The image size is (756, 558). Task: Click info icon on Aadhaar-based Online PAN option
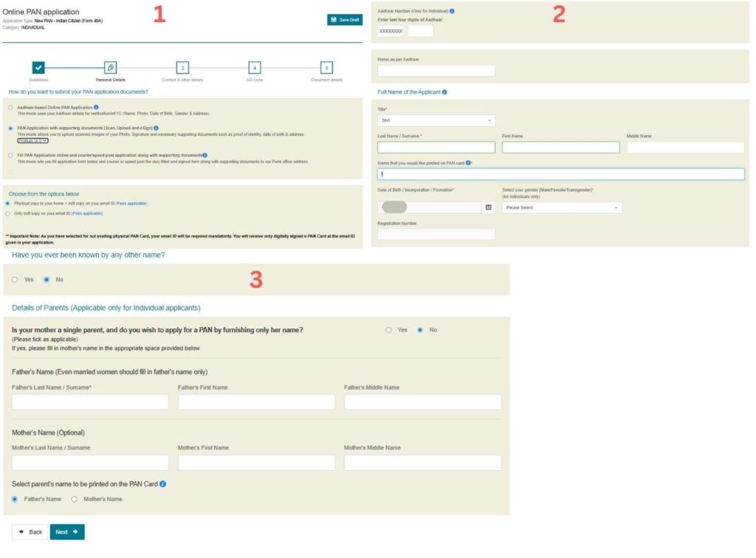pyautogui.click(x=97, y=107)
